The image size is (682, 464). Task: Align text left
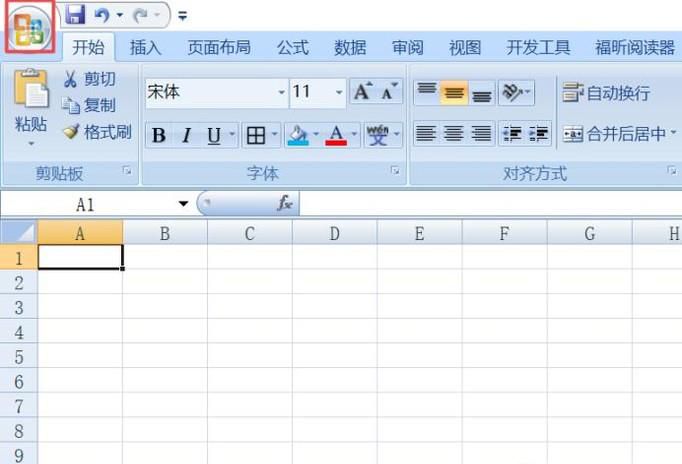(x=426, y=134)
